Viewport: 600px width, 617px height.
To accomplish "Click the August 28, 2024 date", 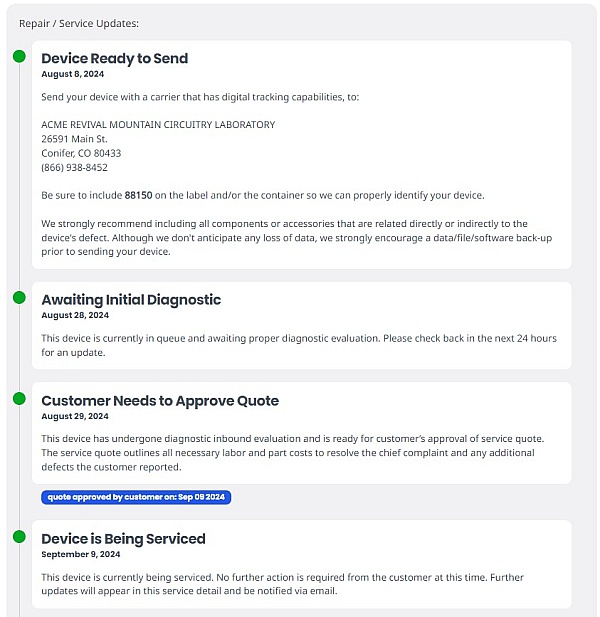I will [74, 315].
